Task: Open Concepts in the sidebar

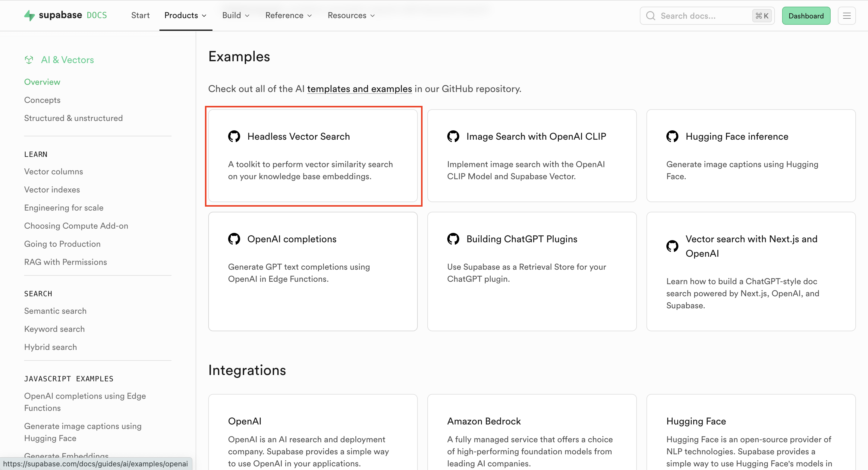Action: (42, 100)
